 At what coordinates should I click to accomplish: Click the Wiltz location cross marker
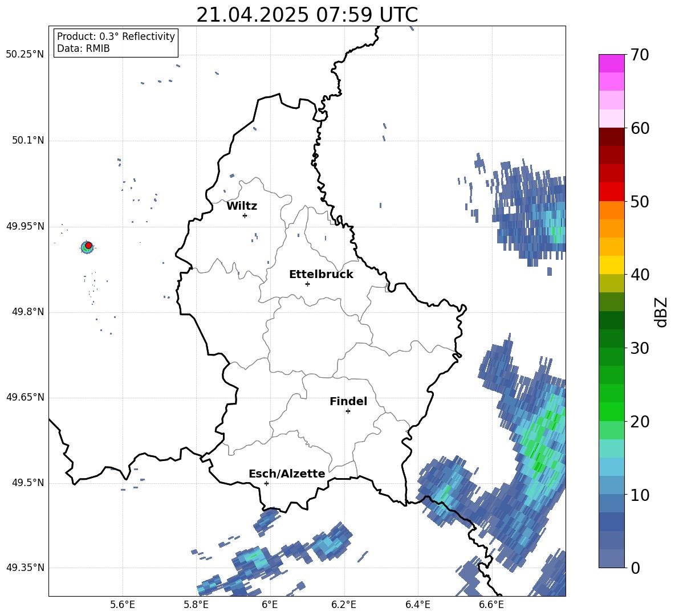[x=245, y=215]
